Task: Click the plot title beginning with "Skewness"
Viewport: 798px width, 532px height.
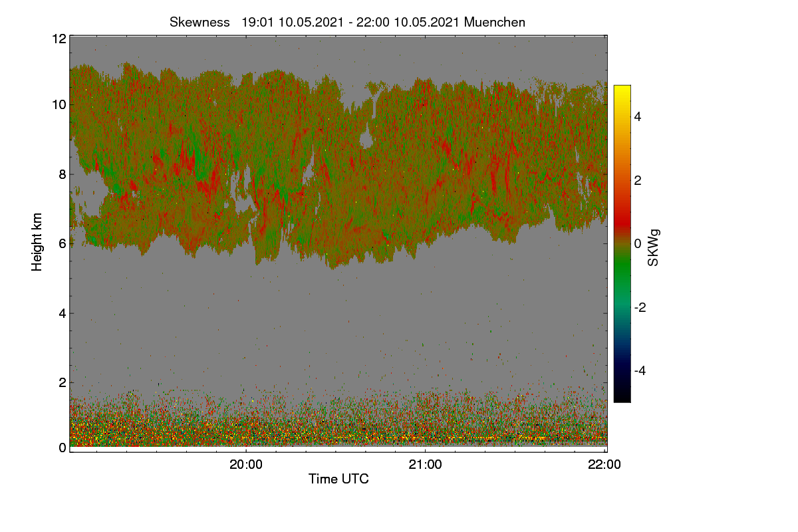Action: pos(347,22)
